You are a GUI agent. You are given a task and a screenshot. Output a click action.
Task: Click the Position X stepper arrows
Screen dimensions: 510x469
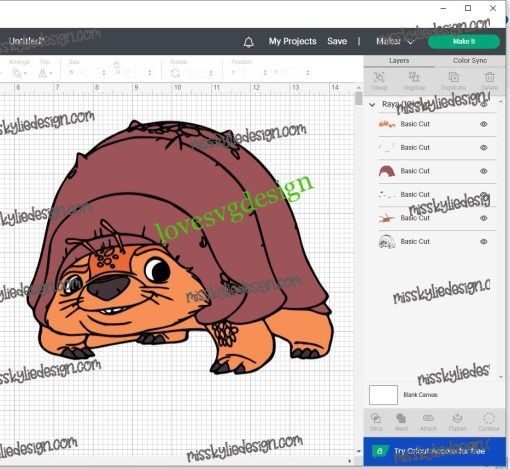(x=265, y=72)
